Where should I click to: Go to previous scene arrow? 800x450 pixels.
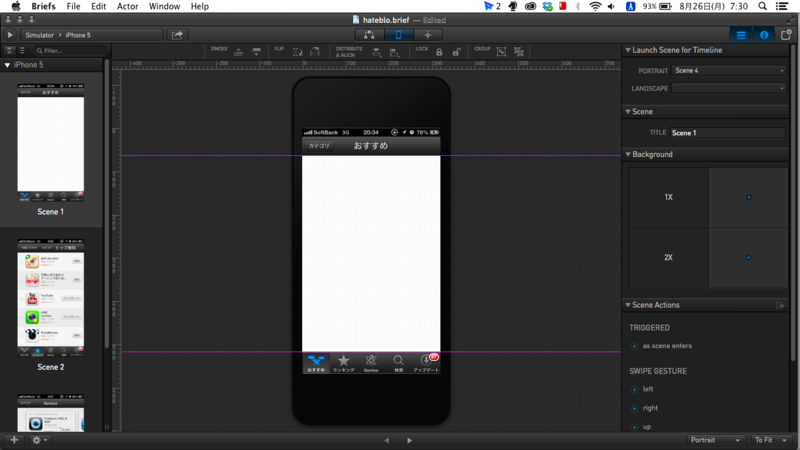pos(387,440)
